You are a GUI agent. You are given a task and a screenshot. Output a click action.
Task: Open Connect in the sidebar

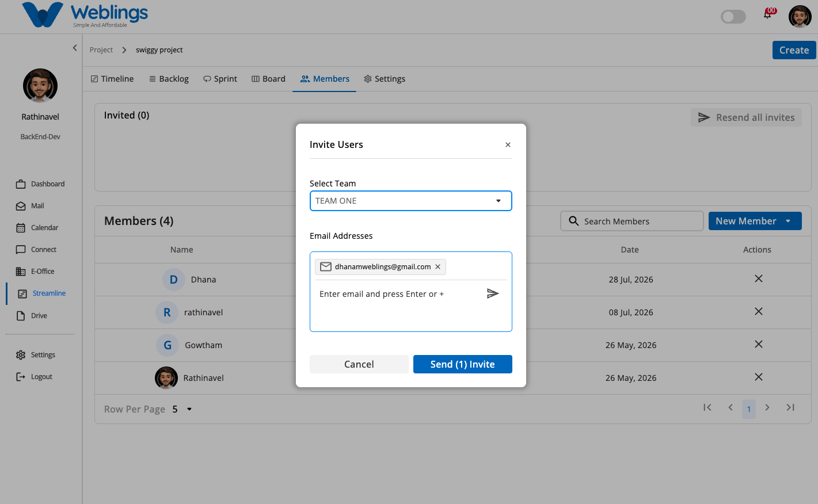36,250
